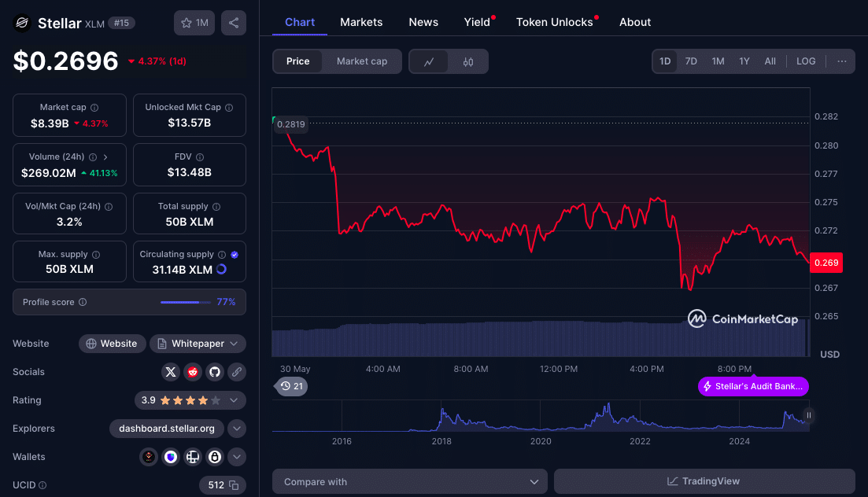Click the Vol/Mkt Cap (24h) info icon

(x=109, y=207)
